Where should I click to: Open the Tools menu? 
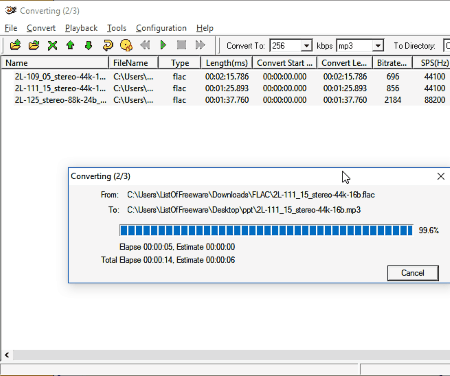[x=116, y=28]
